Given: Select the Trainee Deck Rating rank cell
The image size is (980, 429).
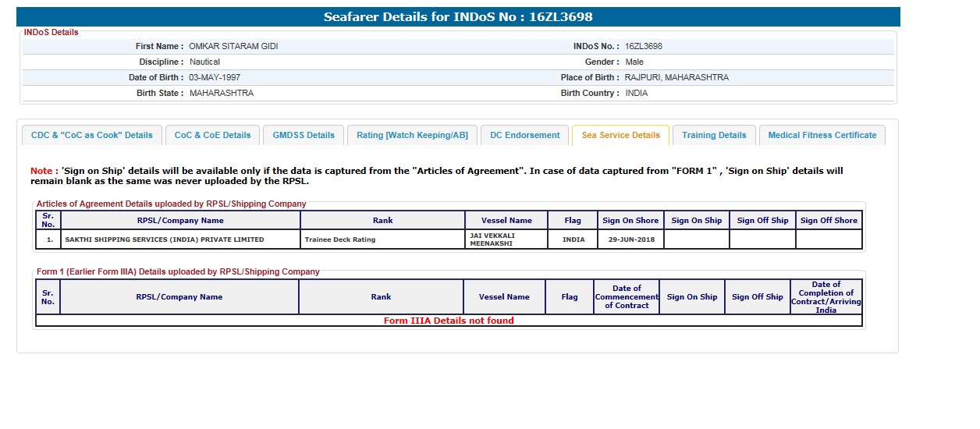Looking at the screenshot, I should click(340, 239).
